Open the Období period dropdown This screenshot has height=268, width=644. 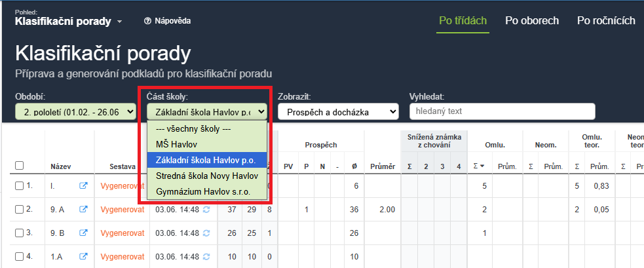[x=75, y=111]
